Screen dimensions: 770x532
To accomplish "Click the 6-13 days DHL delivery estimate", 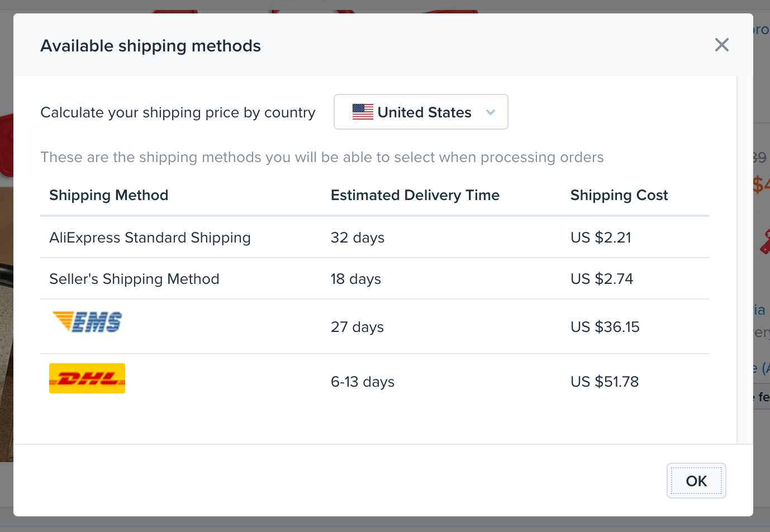I will [363, 382].
